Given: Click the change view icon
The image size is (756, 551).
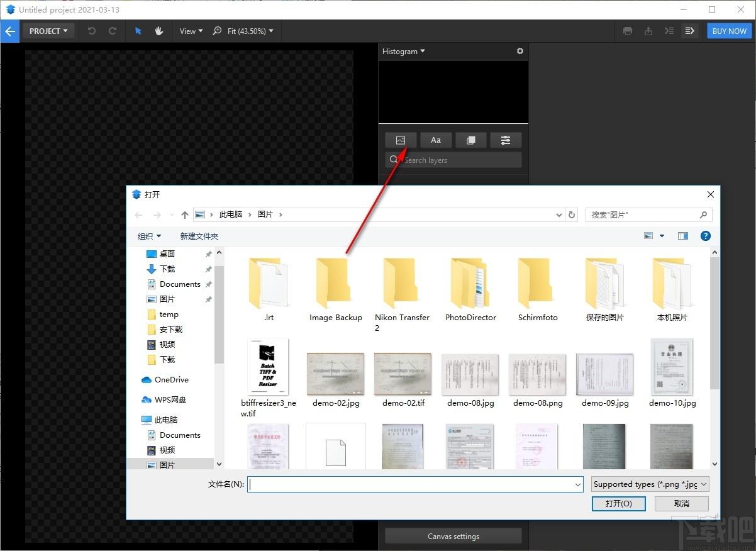Looking at the screenshot, I should (648, 236).
